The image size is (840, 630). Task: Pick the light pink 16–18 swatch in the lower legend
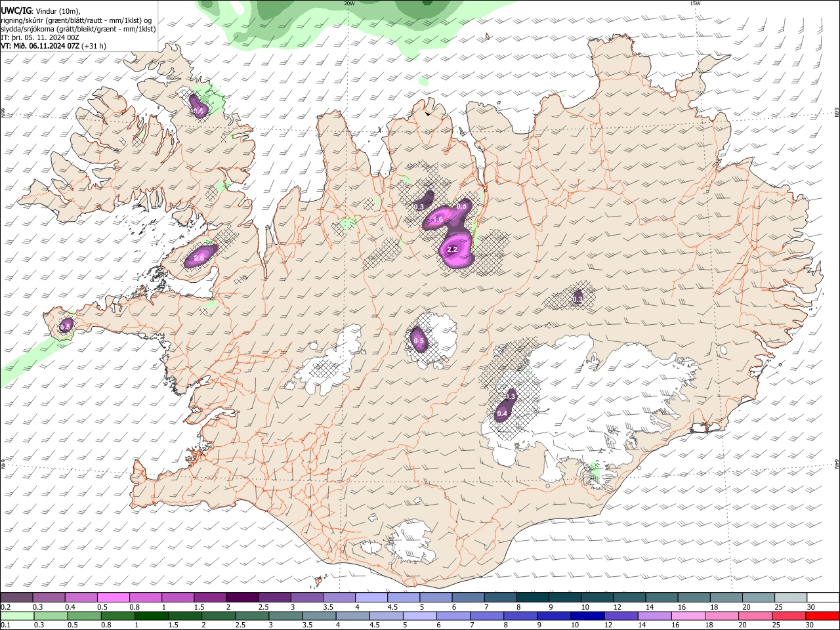pos(688,616)
